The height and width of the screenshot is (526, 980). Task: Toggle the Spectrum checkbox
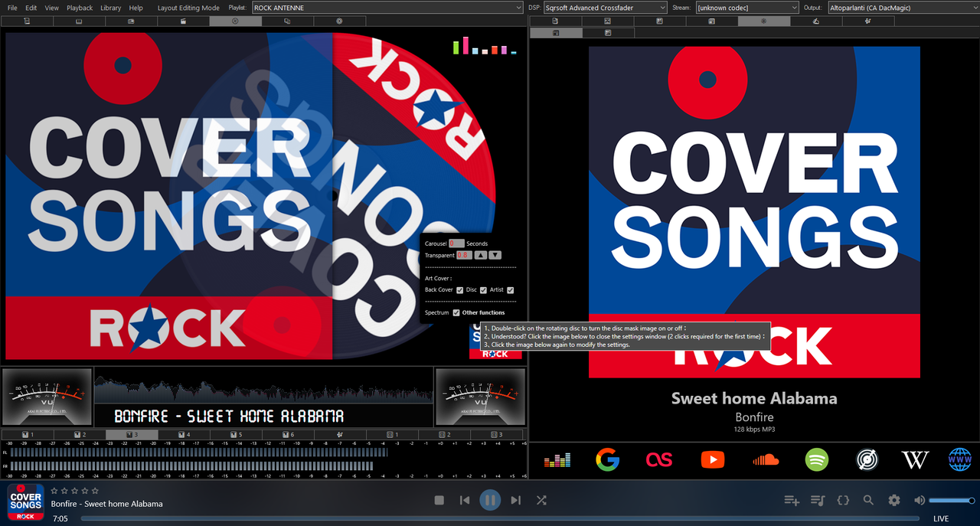click(456, 312)
